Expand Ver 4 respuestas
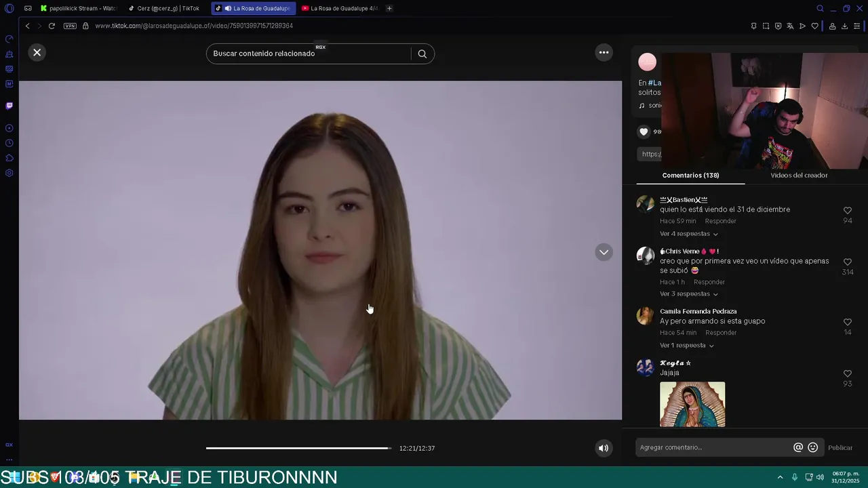868x488 pixels. coord(688,234)
